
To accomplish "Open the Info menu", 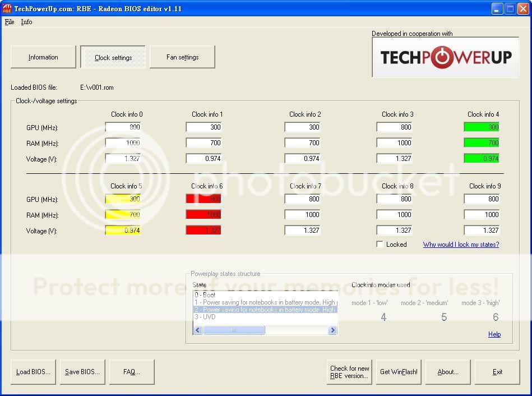I will point(26,22).
